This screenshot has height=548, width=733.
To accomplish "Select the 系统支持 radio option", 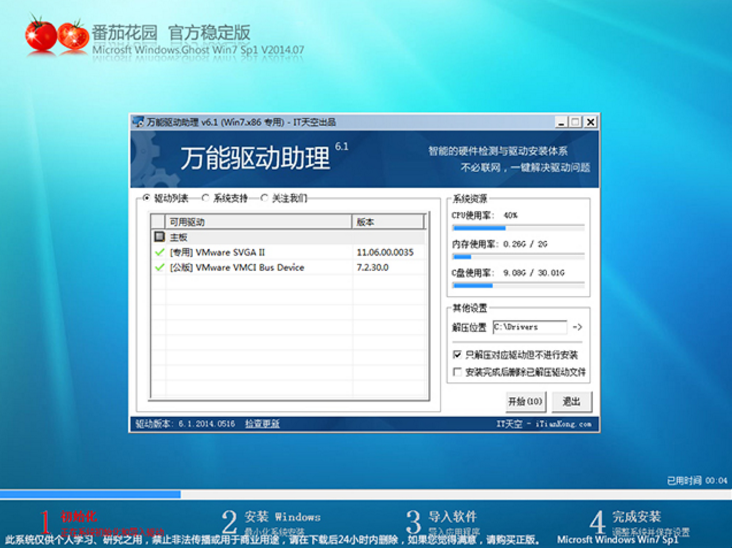I will [205, 198].
